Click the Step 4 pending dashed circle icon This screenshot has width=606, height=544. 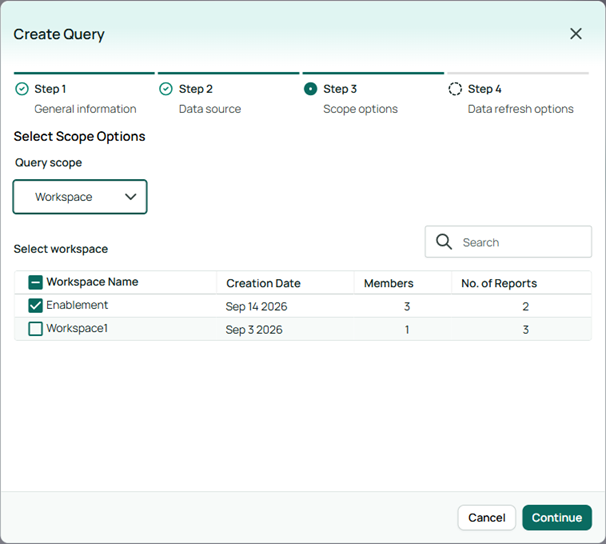(455, 89)
